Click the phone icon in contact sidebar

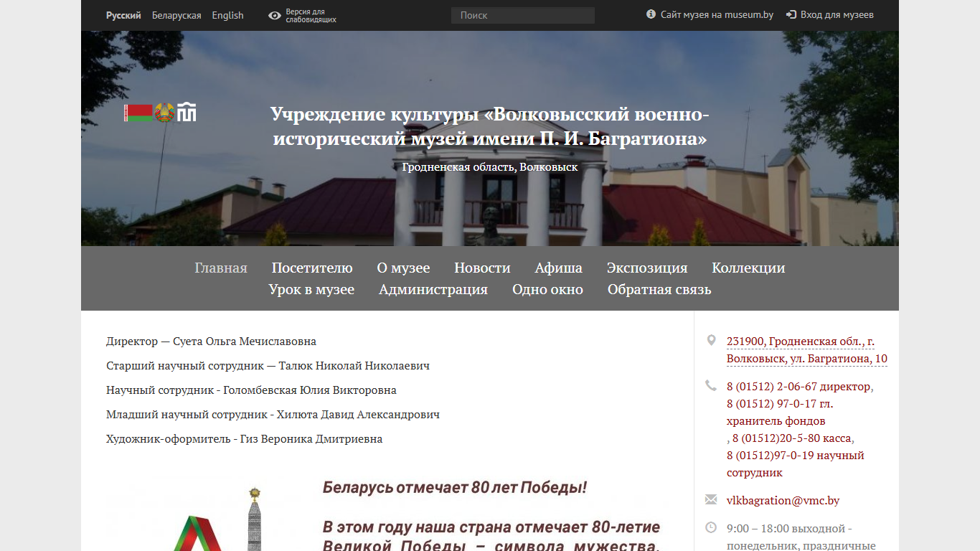click(x=711, y=386)
